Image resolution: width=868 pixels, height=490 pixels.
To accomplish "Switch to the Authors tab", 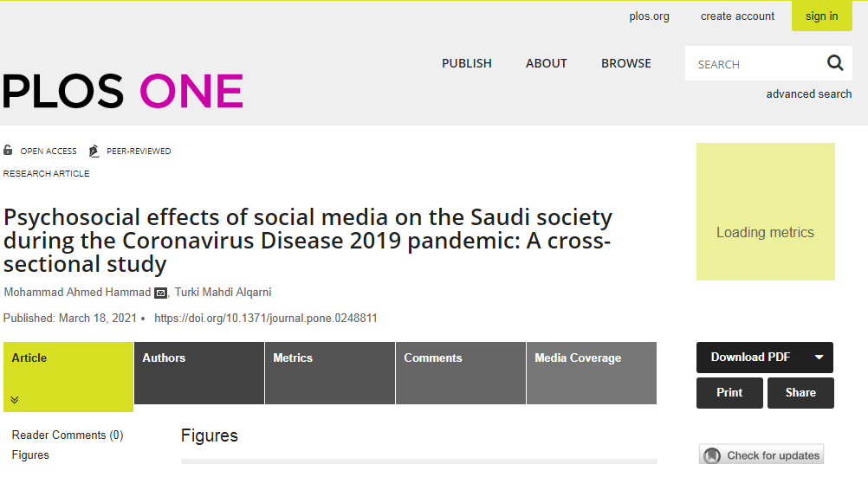I will click(199, 373).
